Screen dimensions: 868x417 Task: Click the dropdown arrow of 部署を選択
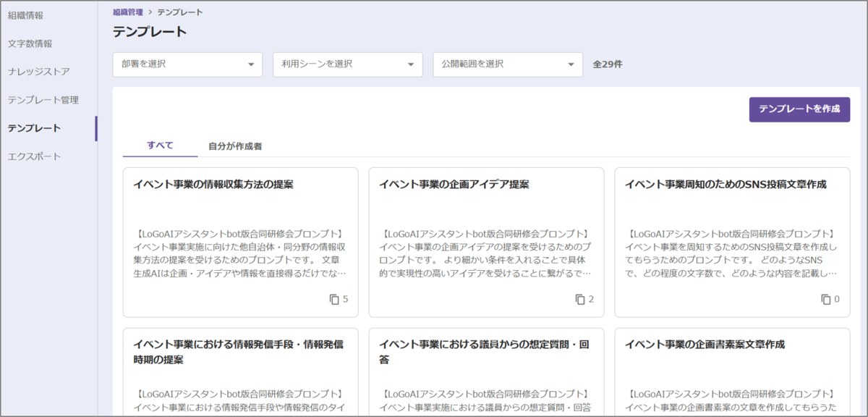[251, 64]
